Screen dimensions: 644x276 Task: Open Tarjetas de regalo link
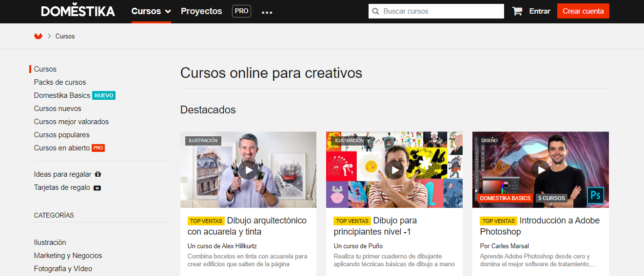pyautogui.click(x=62, y=187)
